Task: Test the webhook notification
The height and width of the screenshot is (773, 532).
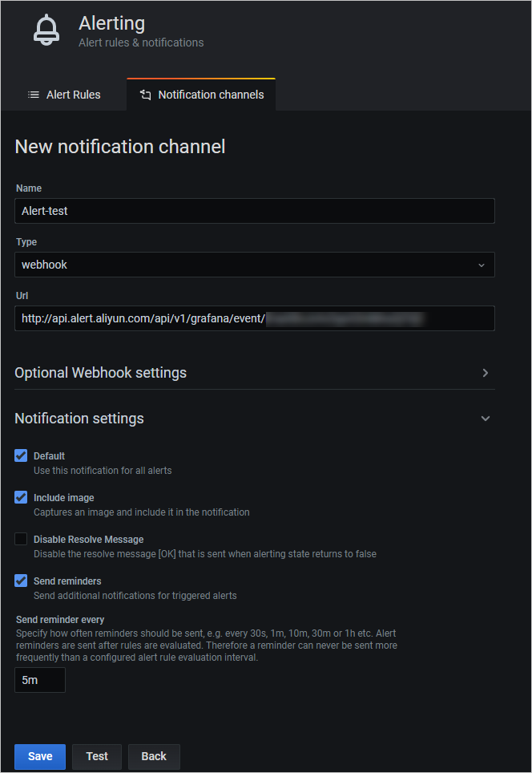Action: click(96, 756)
